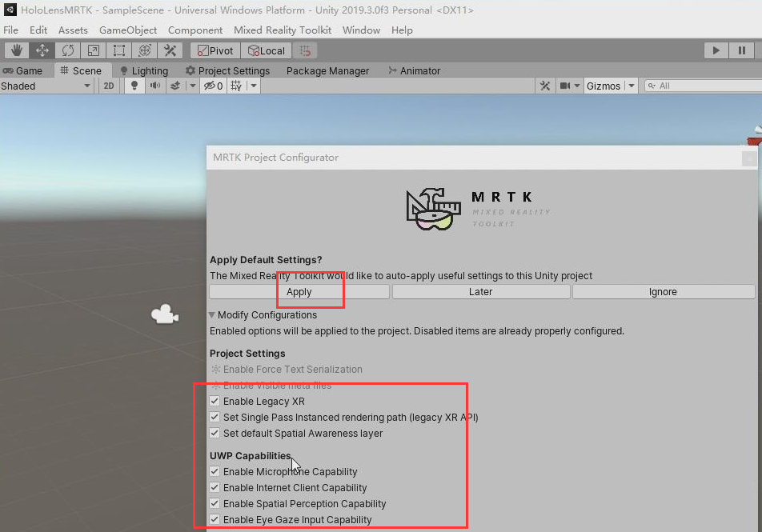Open grid options dropdown arrow
Screen dimensions: 762x532
coord(254,86)
